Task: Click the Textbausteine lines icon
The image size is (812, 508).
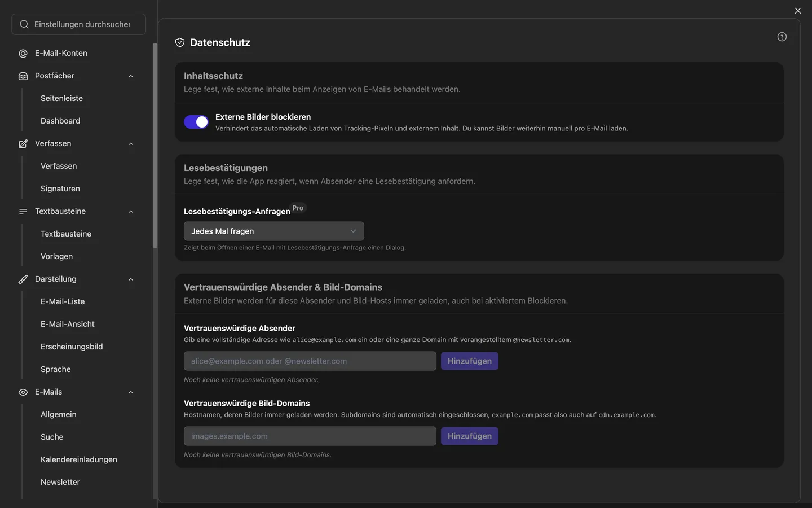Action: (23, 212)
